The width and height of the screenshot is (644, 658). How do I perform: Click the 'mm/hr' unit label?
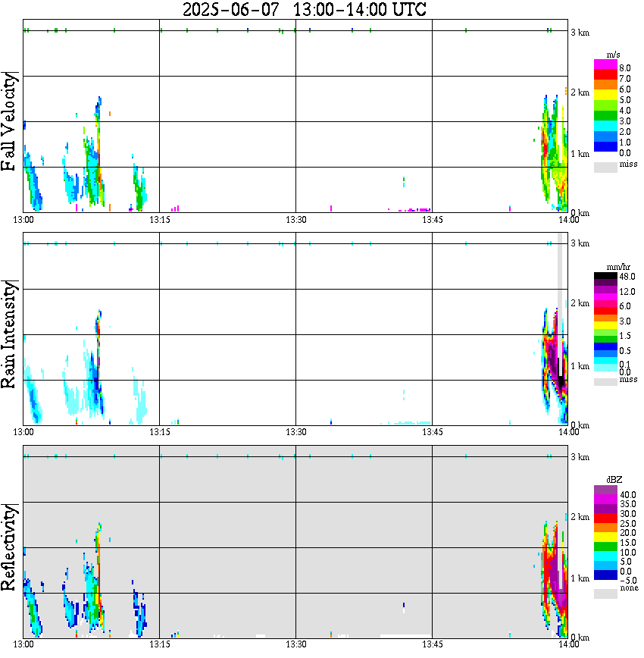618,267
